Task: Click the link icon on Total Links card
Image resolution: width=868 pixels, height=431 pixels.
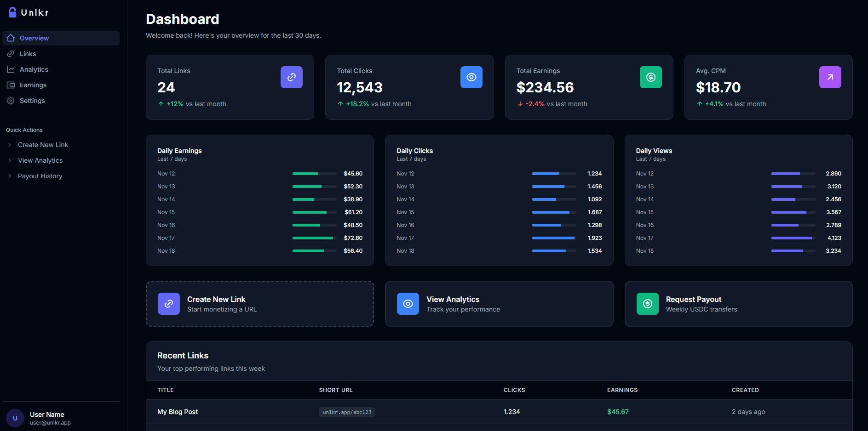Action: tap(291, 77)
